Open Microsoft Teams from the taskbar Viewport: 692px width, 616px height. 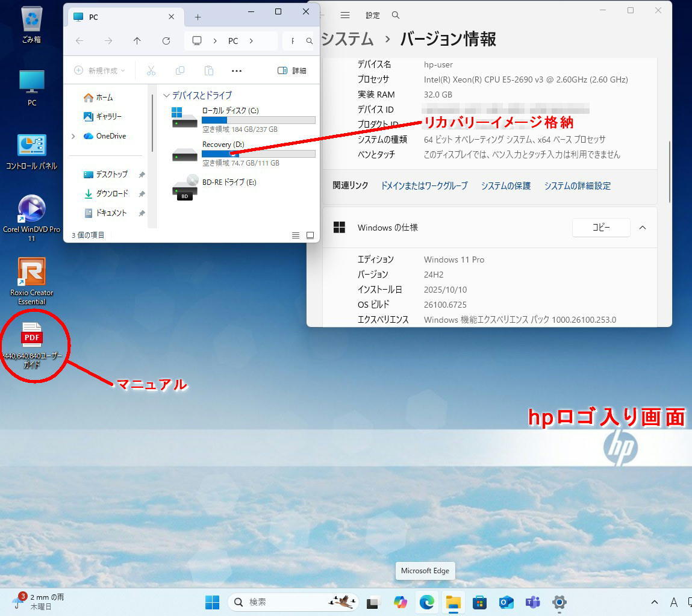coord(532,602)
